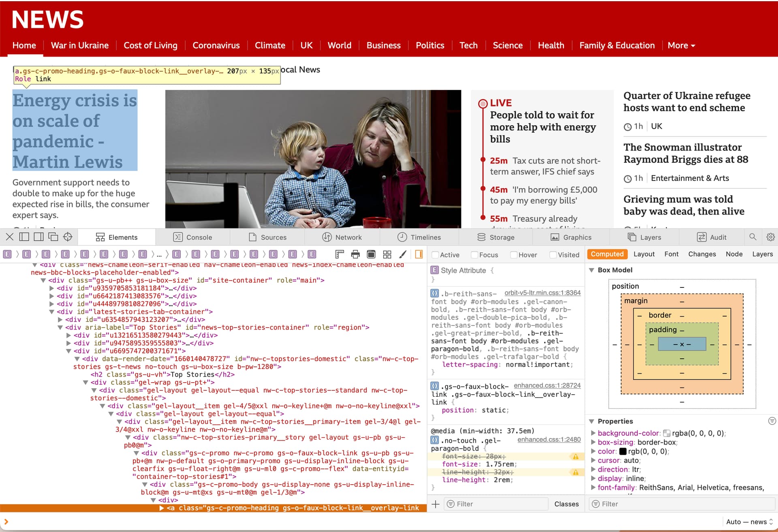
Task: Click the lead story mother and child photo
Action: [313, 159]
